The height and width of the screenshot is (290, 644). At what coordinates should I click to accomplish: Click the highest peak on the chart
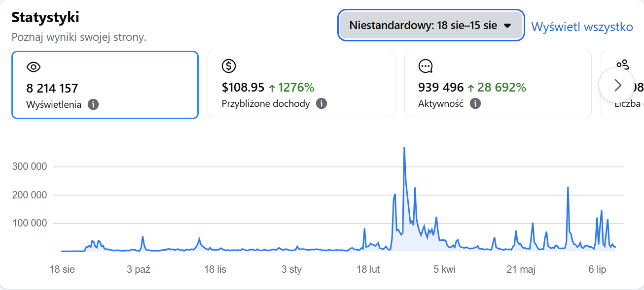404,148
